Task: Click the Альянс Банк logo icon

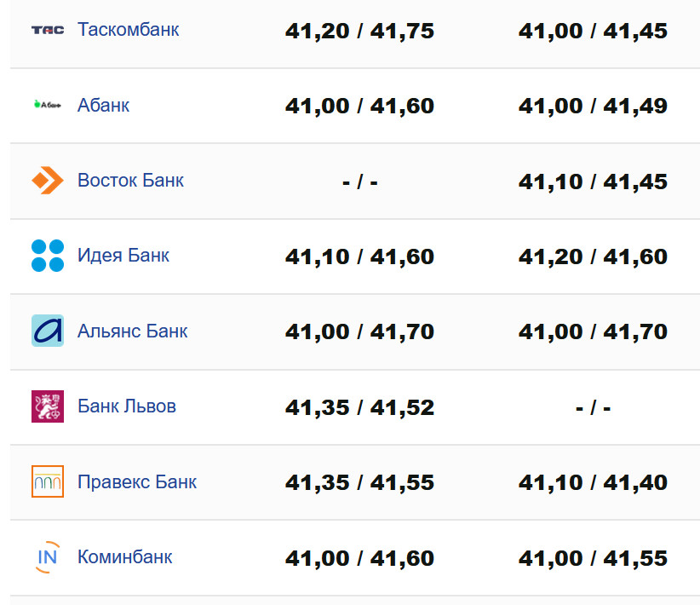Action: (x=48, y=331)
